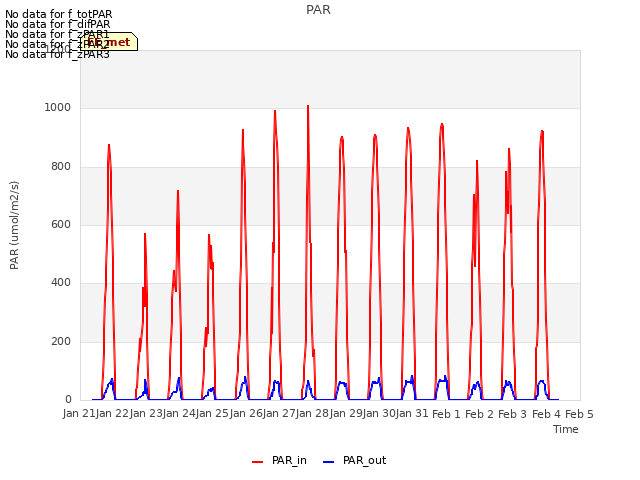This screenshot has height=480, width=640.
Task: Click the 200 y-axis tick label
Action: (61, 342)
